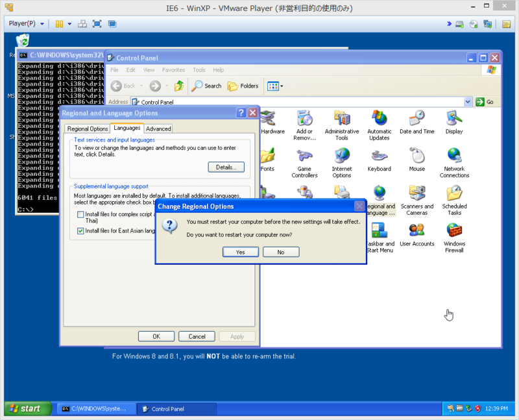Screen dimensions: 519x420
Task: Open Keyboard control panel icon
Action: click(380, 160)
